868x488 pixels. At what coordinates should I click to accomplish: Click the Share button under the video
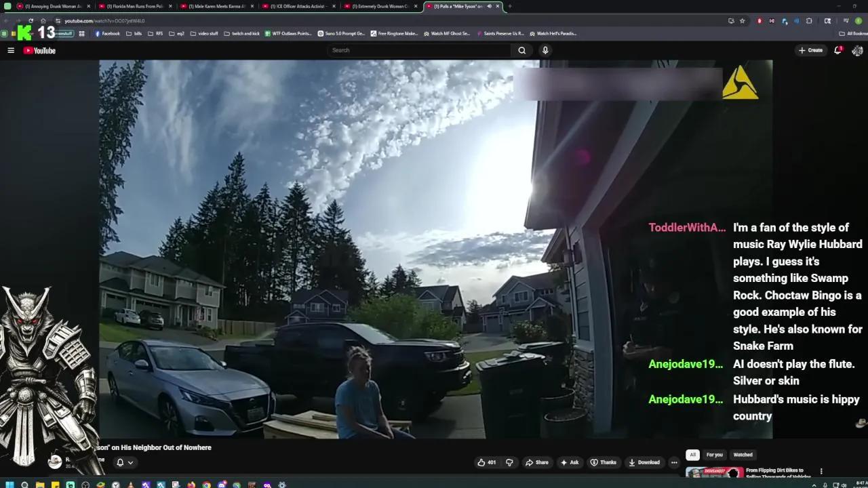[x=538, y=462]
